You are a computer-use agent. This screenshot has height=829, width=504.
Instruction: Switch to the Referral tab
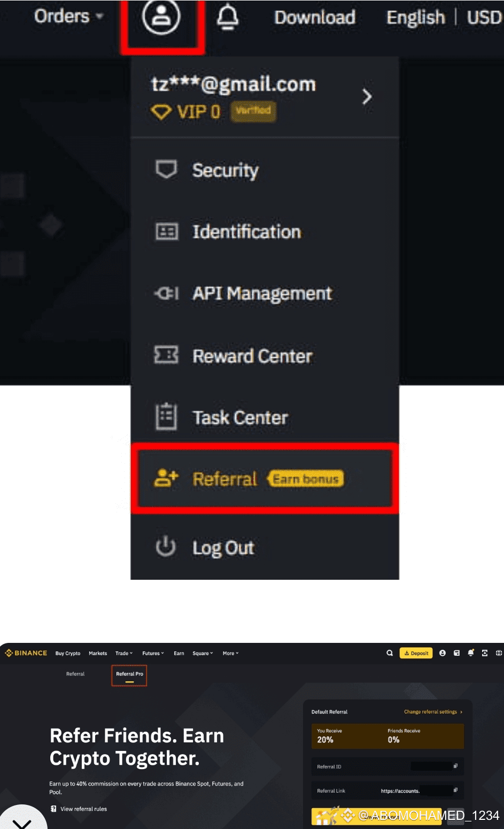tap(75, 674)
